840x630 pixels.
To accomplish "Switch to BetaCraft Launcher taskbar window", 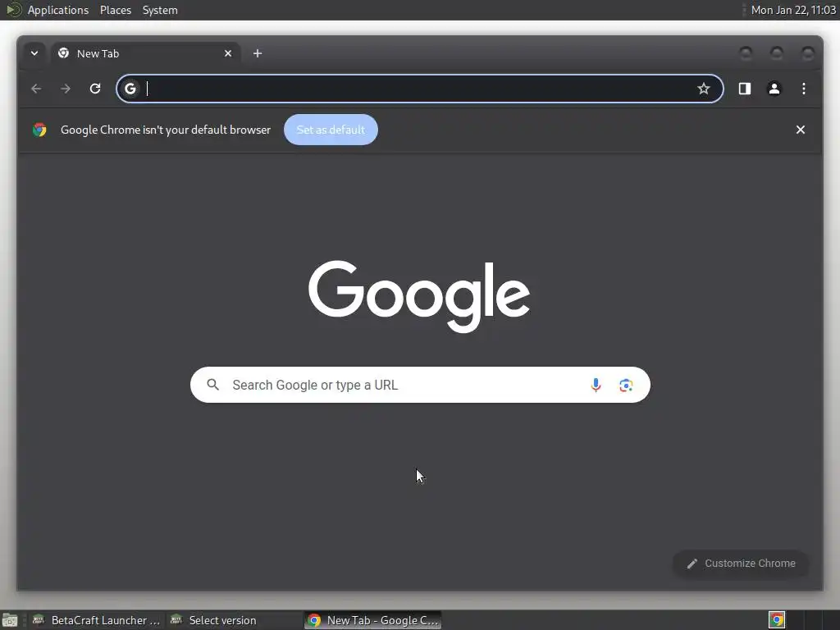I will pyautogui.click(x=97, y=620).
